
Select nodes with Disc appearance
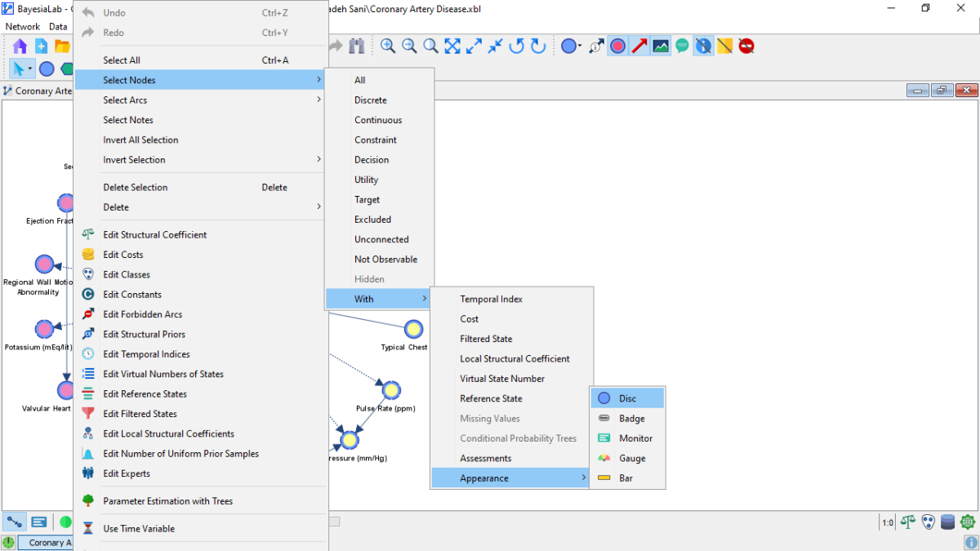[628, 398]
